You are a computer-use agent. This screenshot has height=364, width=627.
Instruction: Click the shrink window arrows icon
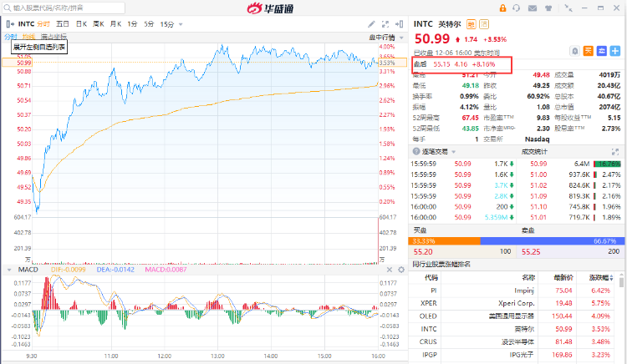pos(568,8)
